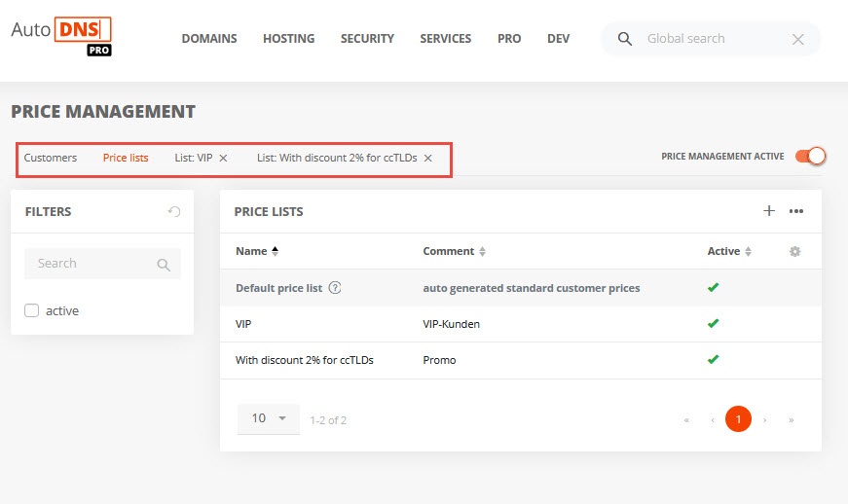The width and height of the screenshot is (848, 504).
Task: Click the green checkmark in the VIP row
Action: click(x=714, y=324)
